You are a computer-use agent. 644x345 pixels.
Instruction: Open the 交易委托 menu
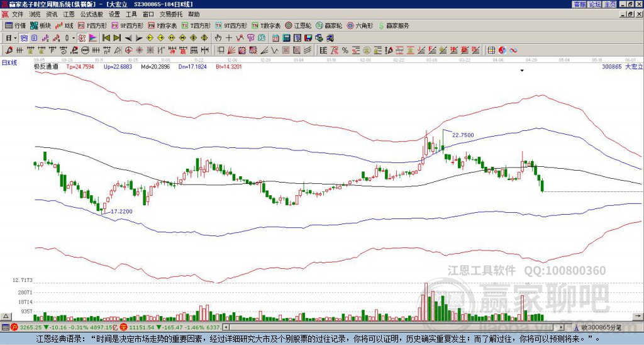171,14
